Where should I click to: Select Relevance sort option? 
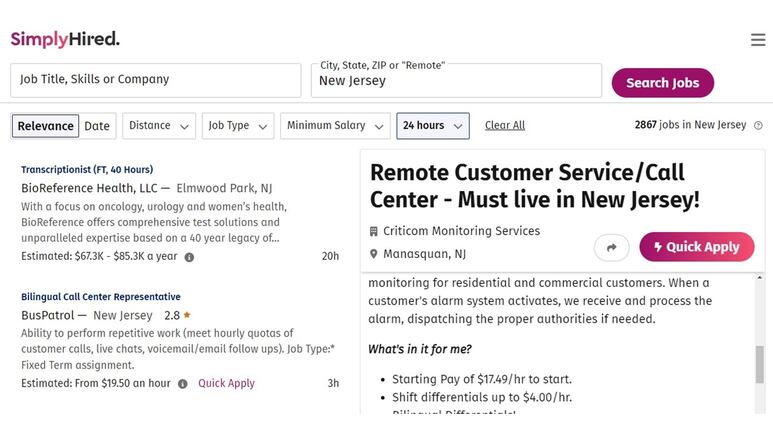[45, 126]
